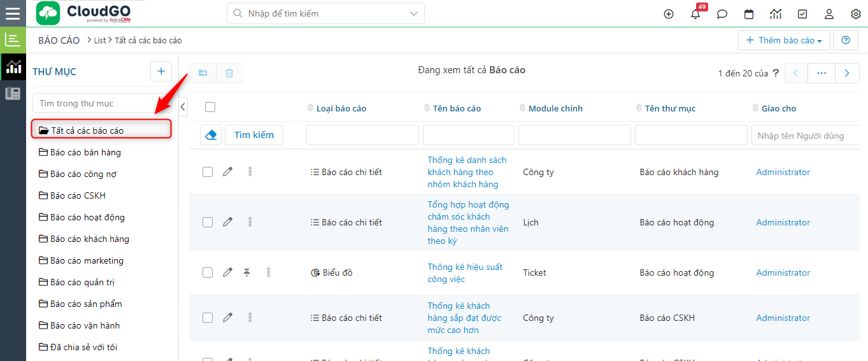This screenshot has width=868, height=361.
Task: Open the settings gear icon
Action: coord(856,14)
